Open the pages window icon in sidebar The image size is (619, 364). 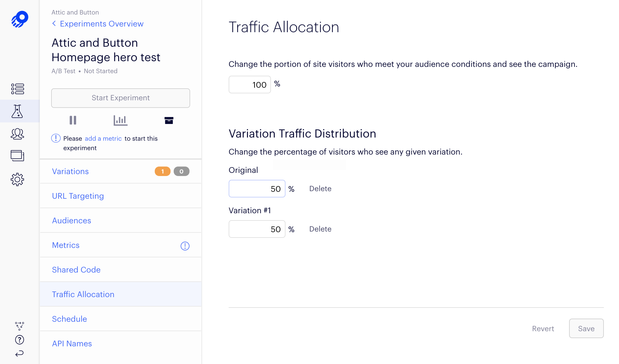click(x=17, y=156)
